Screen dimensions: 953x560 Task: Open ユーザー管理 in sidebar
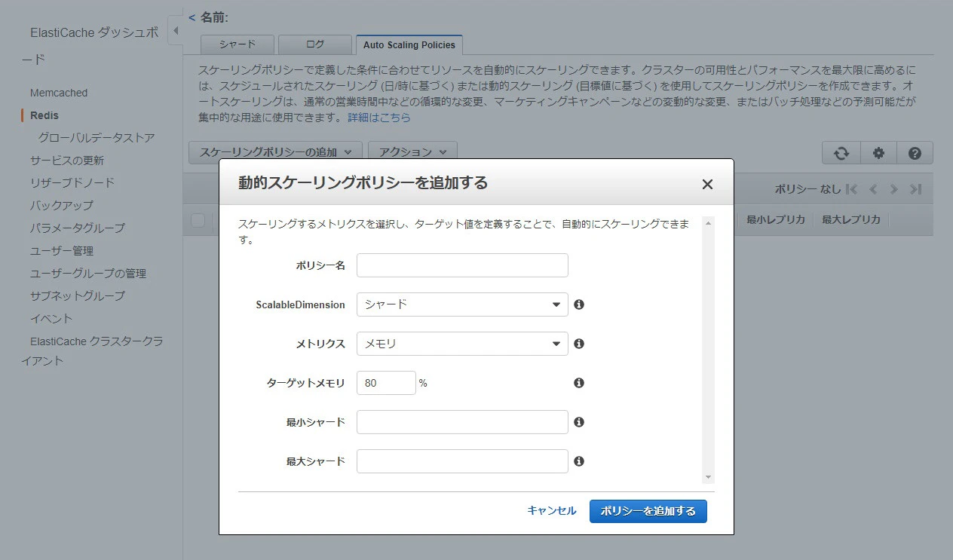click(62, 251)
